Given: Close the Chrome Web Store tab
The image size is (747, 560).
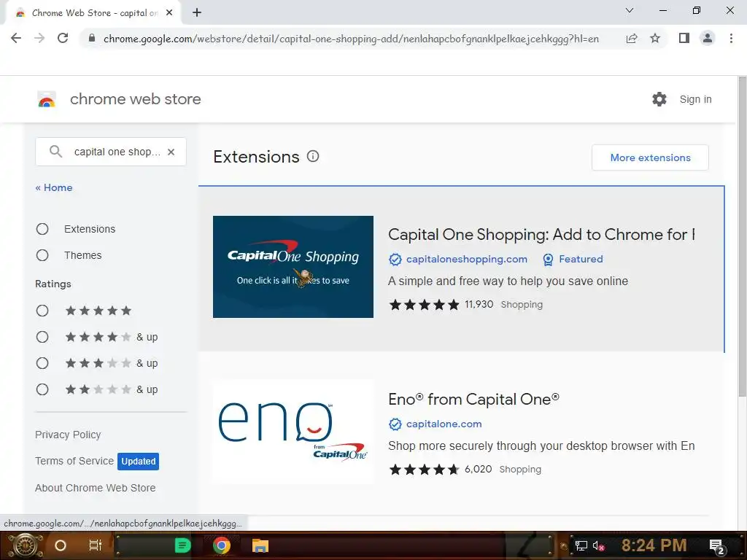Looking at the screenshot, I should point(169,13).
